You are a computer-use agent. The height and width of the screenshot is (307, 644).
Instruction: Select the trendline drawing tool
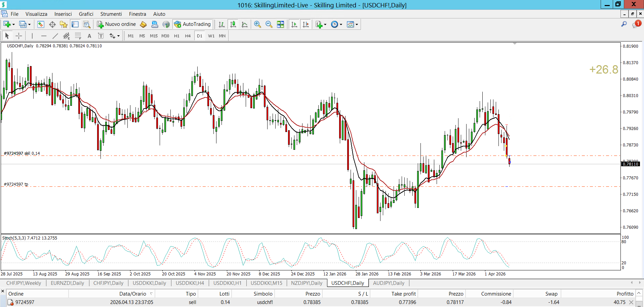55,36
